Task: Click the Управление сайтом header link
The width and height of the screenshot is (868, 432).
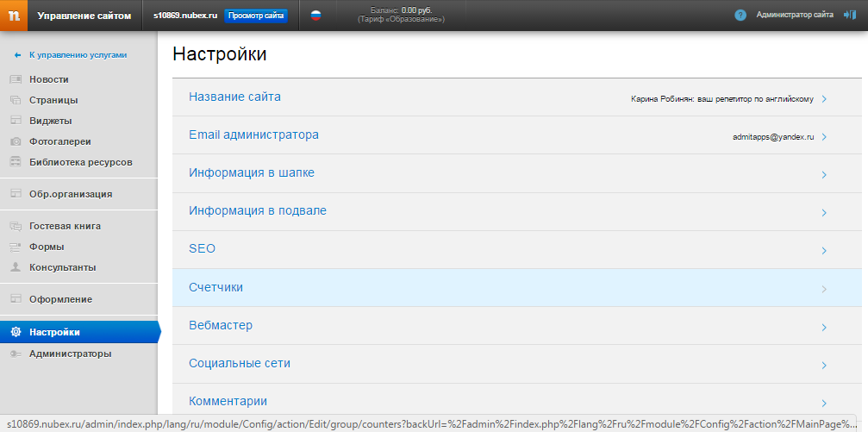Action: pos(84,16)
